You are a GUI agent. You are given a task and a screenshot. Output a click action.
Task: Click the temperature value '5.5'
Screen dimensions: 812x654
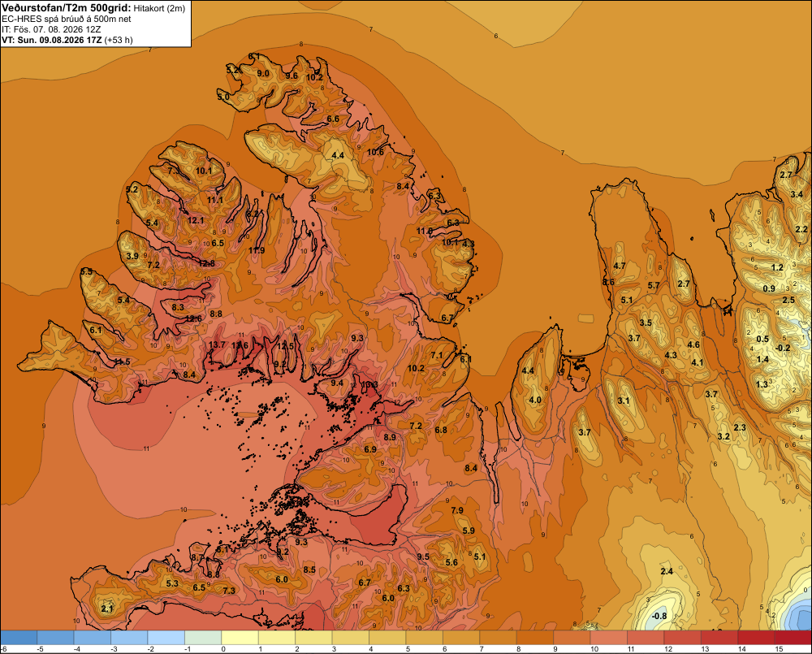coord(87,271)
